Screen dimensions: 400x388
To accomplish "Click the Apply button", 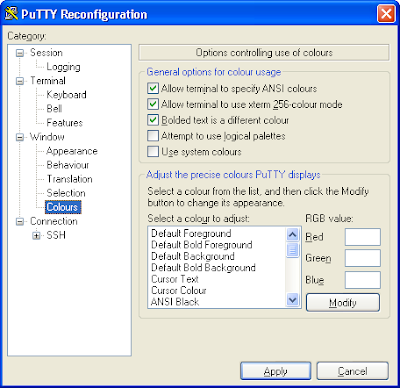I will [x=276, y=371].
